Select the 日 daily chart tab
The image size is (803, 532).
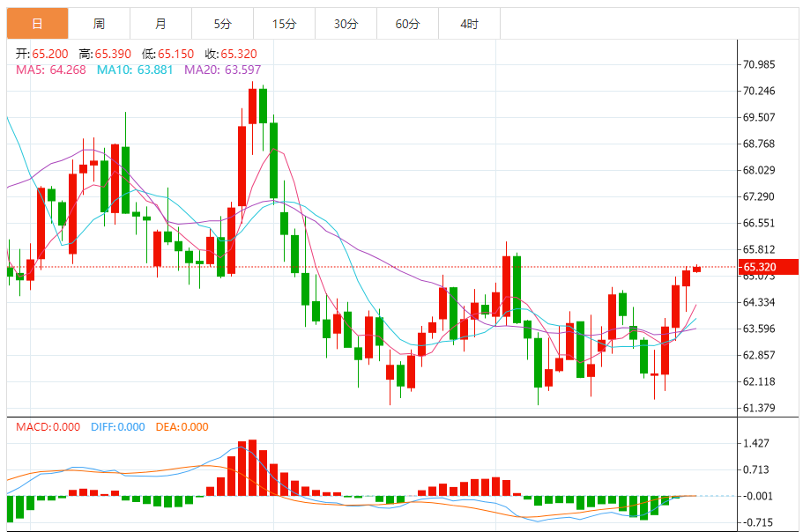click(37, 24)
